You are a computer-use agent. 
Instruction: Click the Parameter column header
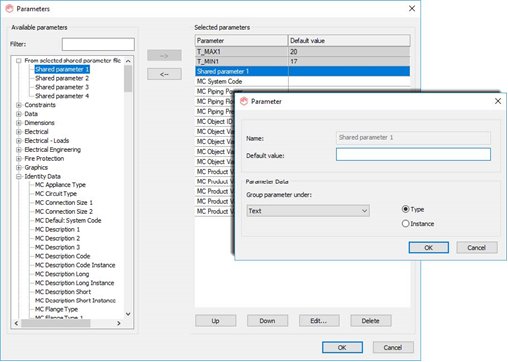(241, 41)
